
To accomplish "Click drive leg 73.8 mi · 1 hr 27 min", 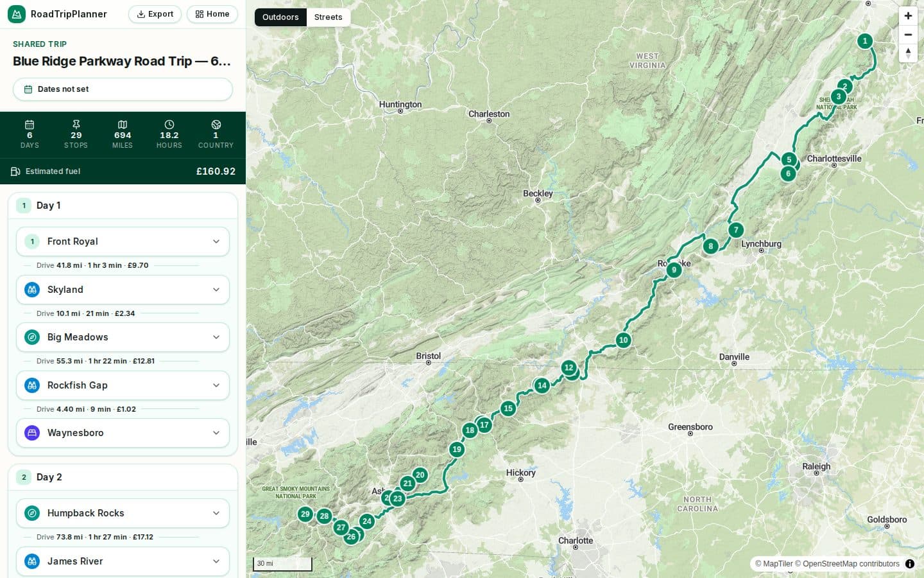I will point(95,537).
